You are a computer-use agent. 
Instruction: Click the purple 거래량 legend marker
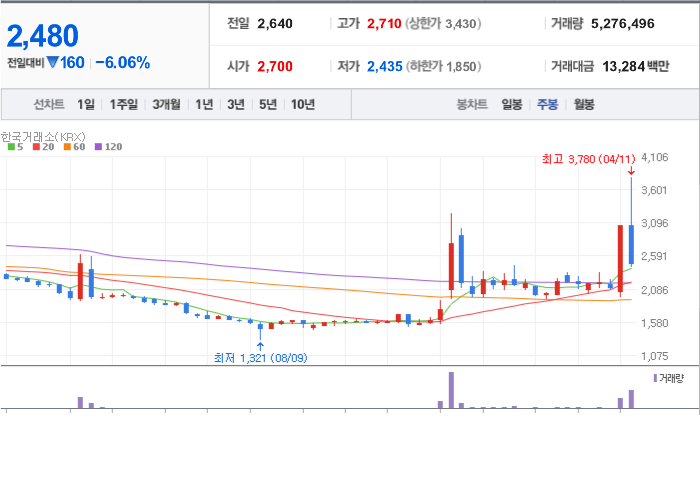click(x=655, y=378)
